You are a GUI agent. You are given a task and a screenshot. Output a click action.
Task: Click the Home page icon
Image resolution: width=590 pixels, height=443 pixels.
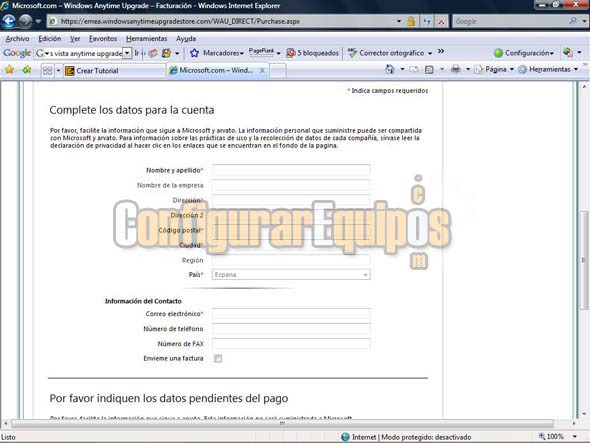pos(390,69)
